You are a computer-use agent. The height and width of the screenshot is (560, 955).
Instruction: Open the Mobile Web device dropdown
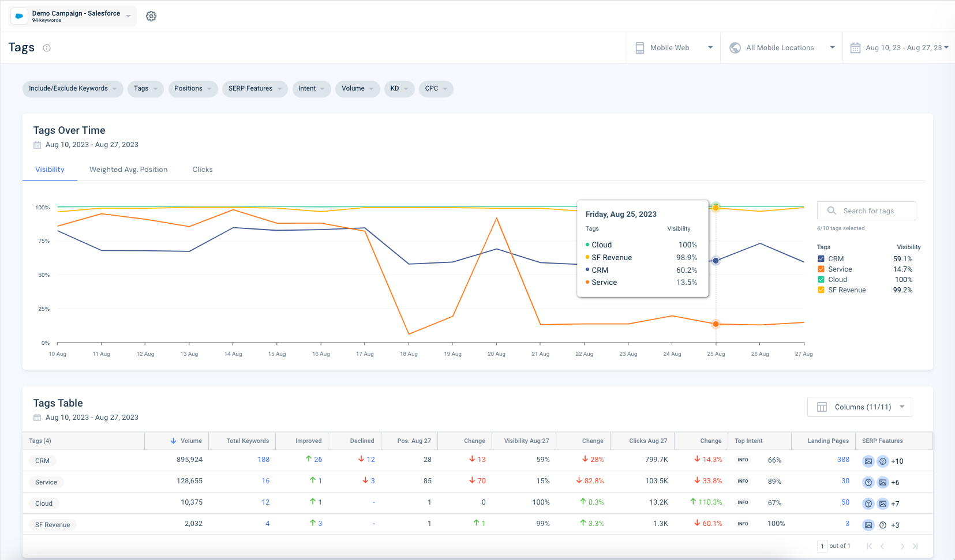point(673,48)
